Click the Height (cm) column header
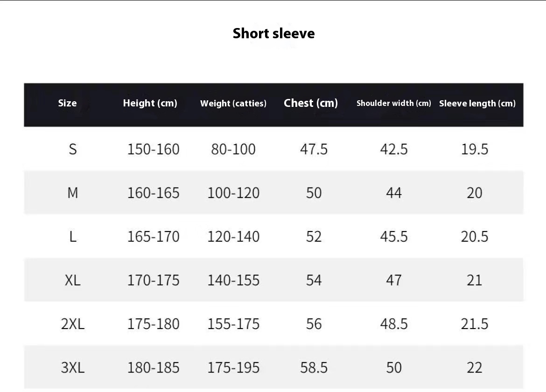This screenshot has height=392, width=546. pos(150,104)
